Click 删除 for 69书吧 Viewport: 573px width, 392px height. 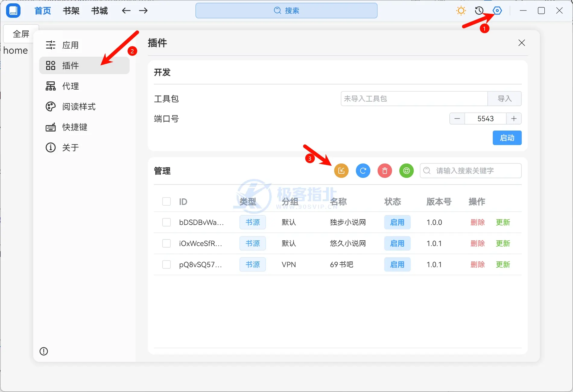coord(478,264)
